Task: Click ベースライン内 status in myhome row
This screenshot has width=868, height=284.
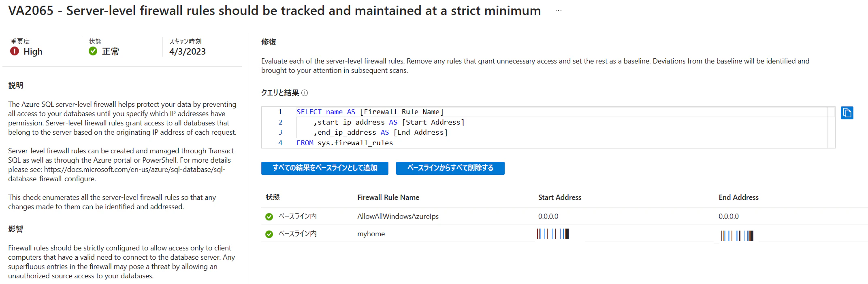Action: coord(298,234)
